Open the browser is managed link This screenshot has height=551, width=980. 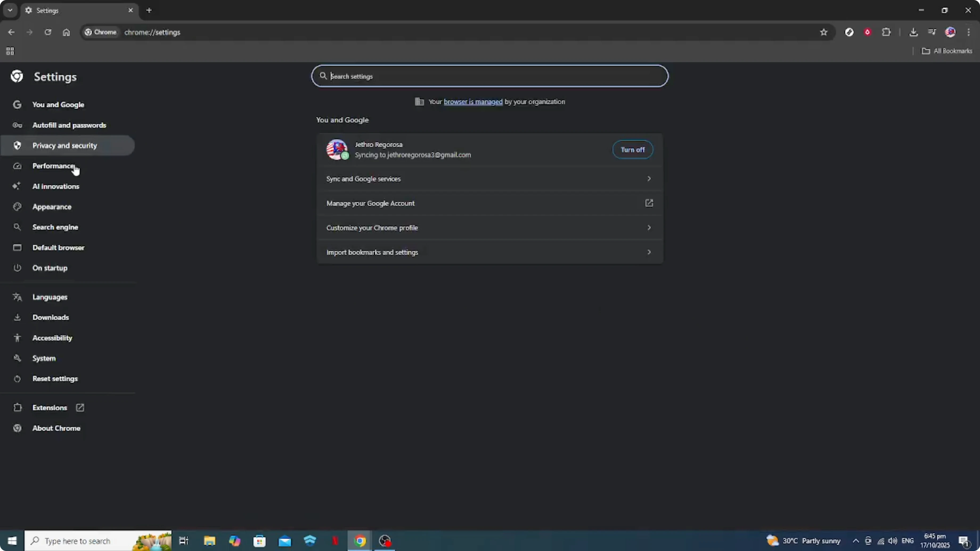tap(473, 101)
